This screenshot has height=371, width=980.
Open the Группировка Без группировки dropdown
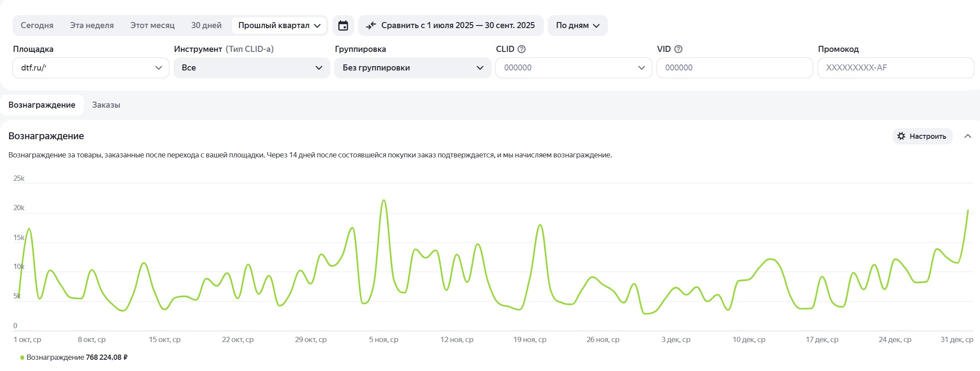pos(412,68)
